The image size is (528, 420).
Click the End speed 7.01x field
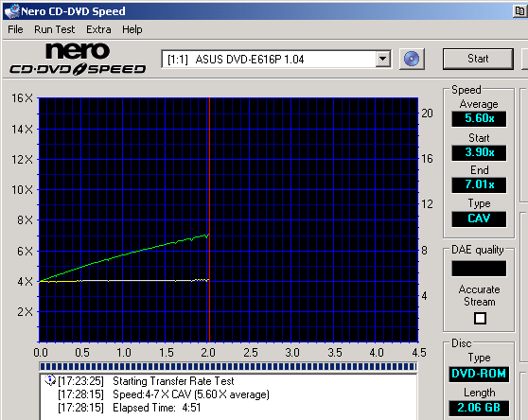click(479, 184)
